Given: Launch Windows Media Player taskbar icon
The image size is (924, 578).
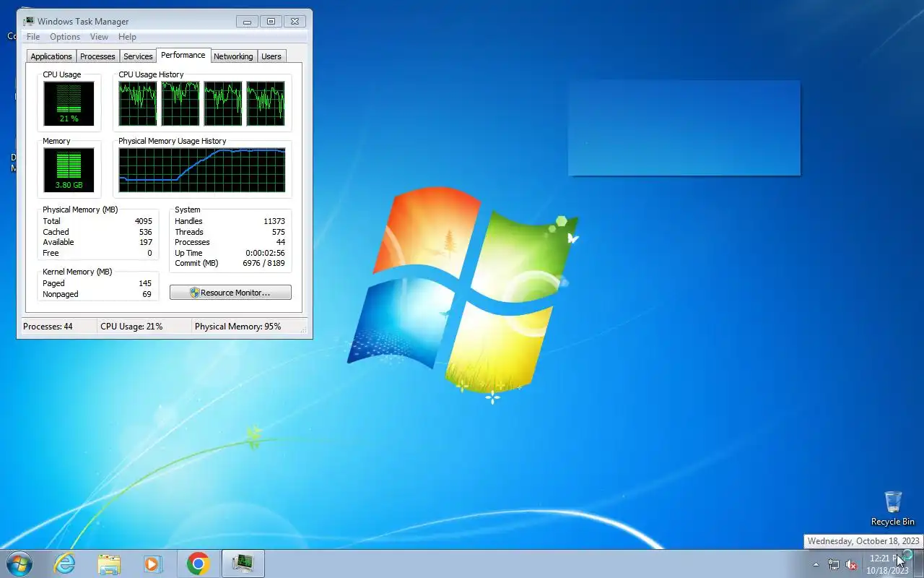Looking at the screenshot, I should tap(153, 564).
